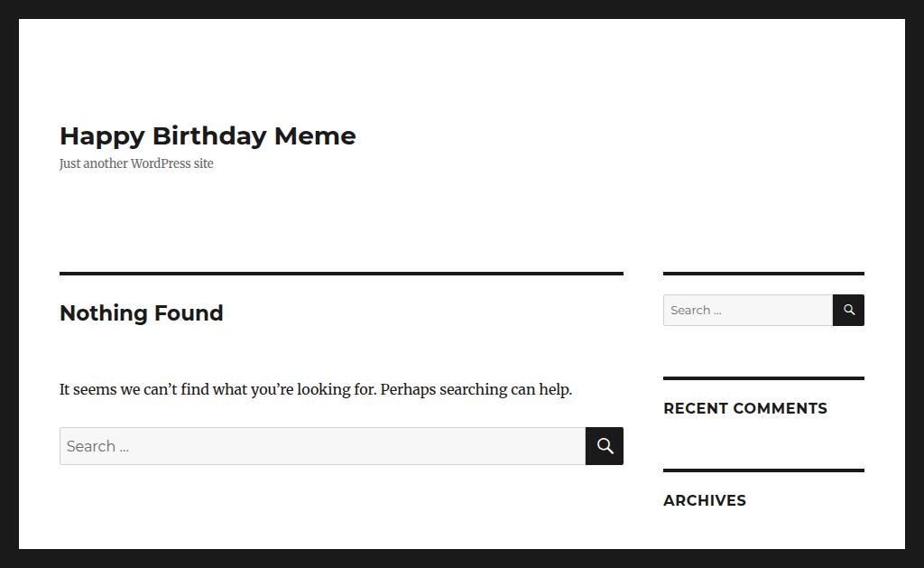Click the "Search …" placeholder in the main field
924x568 pixels.
[97, 446]
